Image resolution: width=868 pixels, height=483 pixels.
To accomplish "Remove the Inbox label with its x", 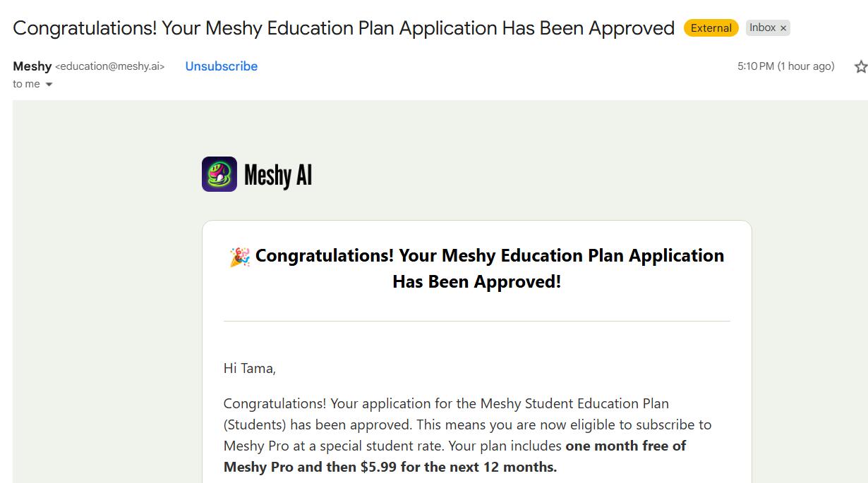I will pyautogui.click(x=783, y=28).
